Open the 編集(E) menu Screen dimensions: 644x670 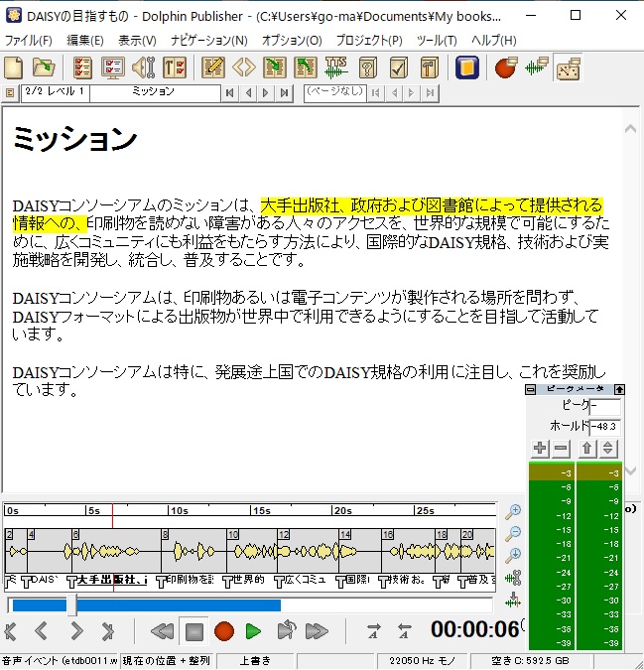tap(85, 41)
